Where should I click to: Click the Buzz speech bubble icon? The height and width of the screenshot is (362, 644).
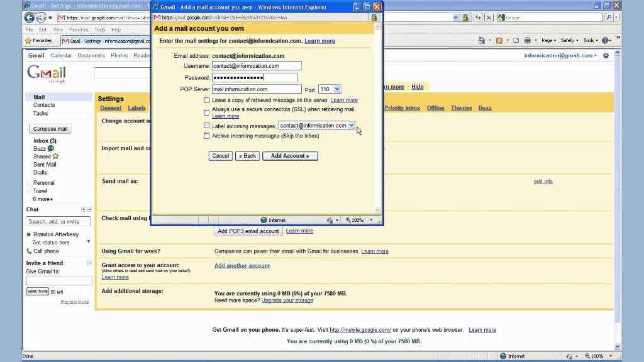point(51,148)
